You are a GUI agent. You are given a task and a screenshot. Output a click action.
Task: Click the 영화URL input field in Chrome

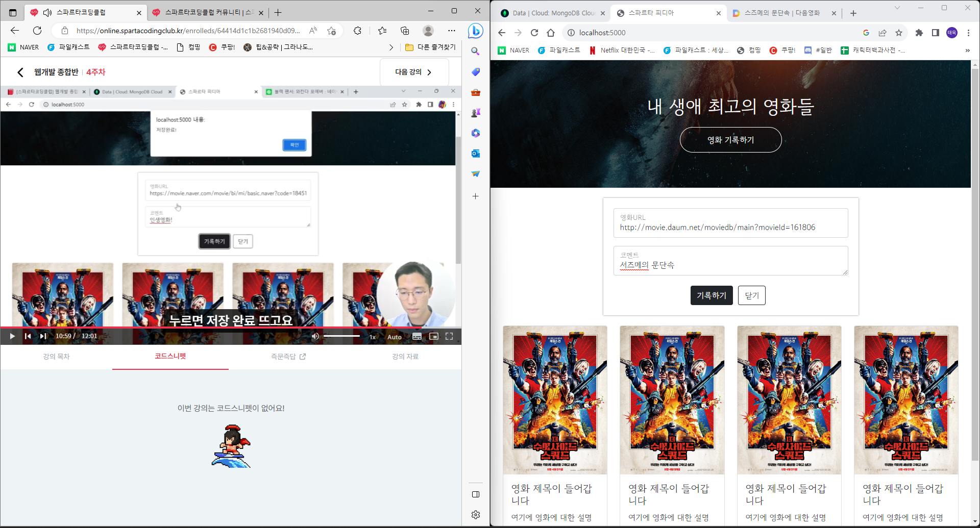[730, 223]
